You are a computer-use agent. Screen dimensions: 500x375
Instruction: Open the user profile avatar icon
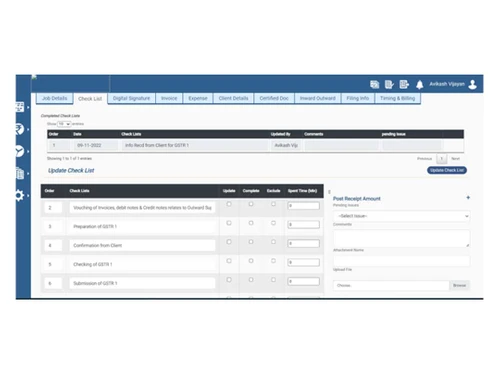tap(473, 84)
